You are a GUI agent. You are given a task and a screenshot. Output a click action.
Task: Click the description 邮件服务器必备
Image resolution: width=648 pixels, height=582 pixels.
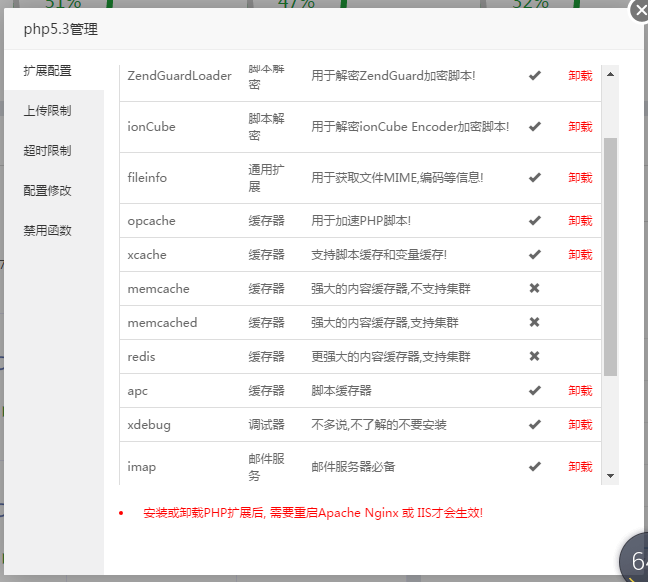(353, 467)
